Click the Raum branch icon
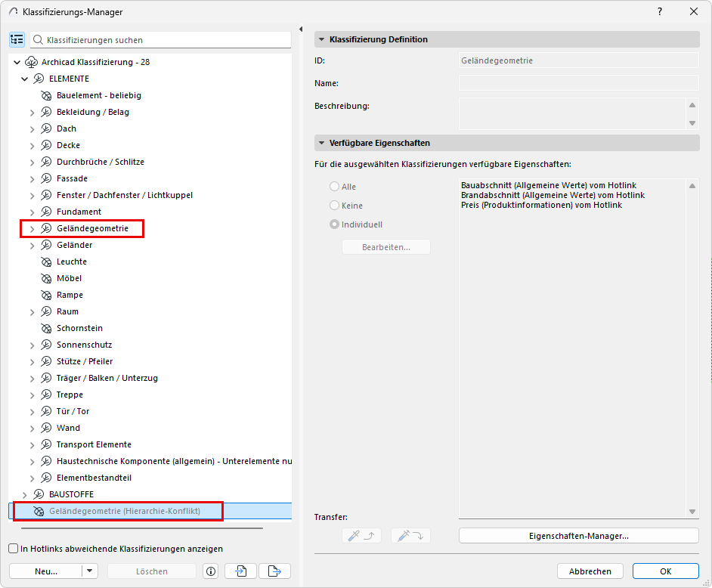The height and width of the screenshot is (588, 712). pyautogui.click(x=46, y=311)
